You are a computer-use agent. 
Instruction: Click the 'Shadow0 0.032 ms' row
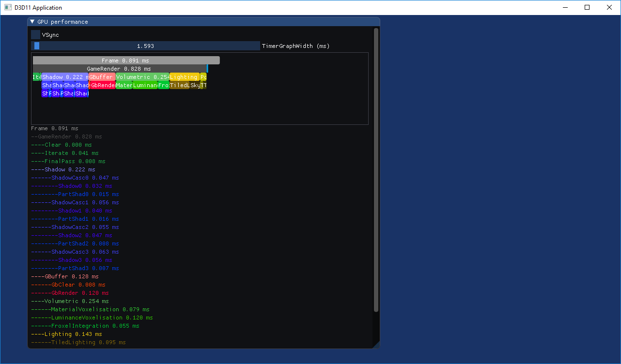coord(72,186)
